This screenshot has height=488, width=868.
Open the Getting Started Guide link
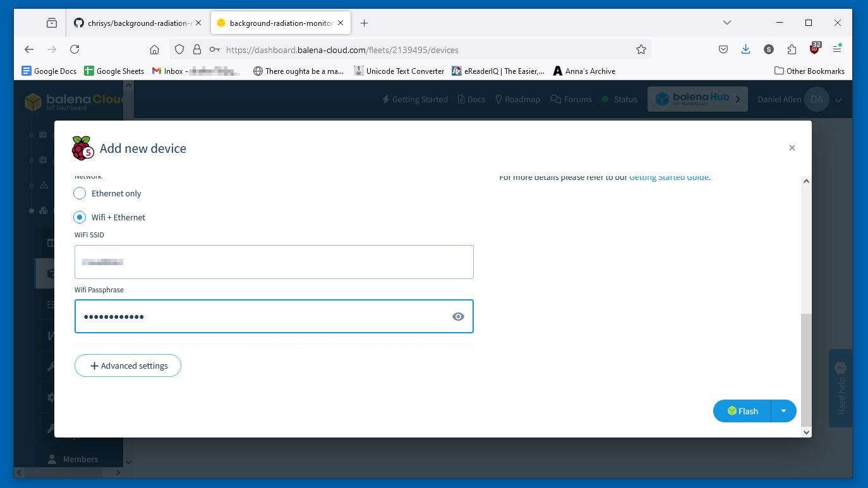(668, 177)
